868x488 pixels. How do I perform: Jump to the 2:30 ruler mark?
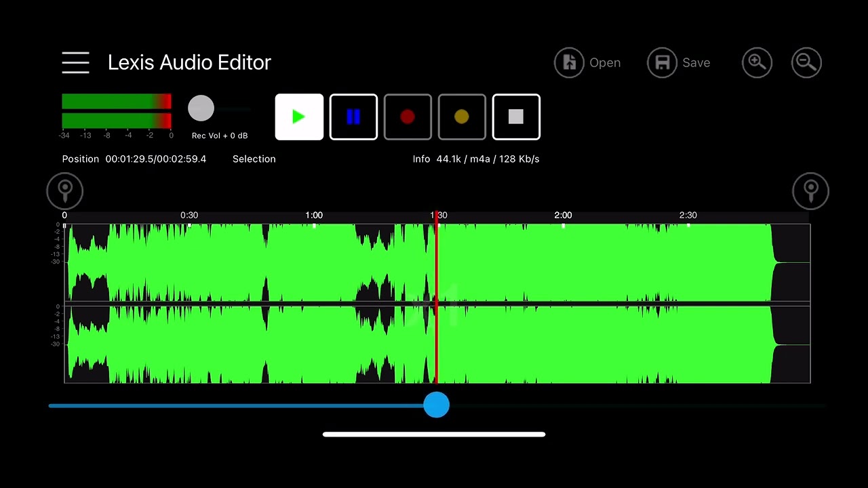point(688,215)
